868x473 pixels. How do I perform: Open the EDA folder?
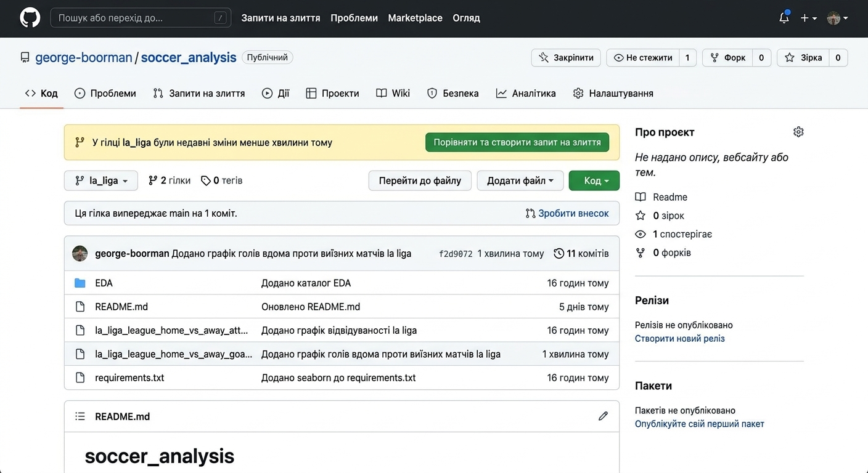click(104, 283)
